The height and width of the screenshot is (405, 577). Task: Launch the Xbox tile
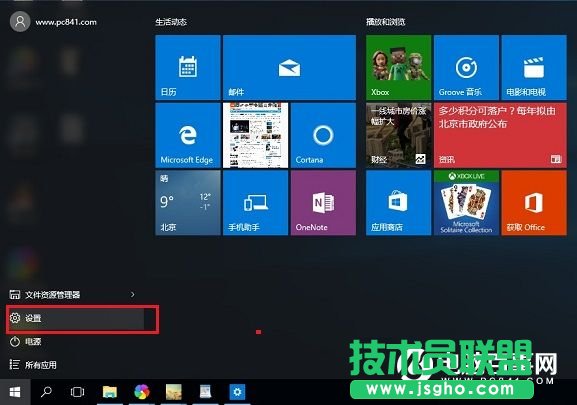click(398, 67)
